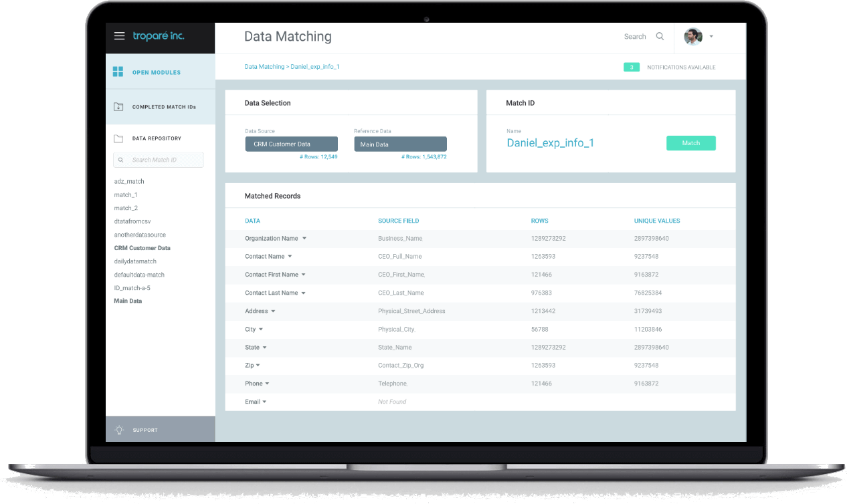Select adz_match in the repository list

pyautogui.click(x=129, y=181)
